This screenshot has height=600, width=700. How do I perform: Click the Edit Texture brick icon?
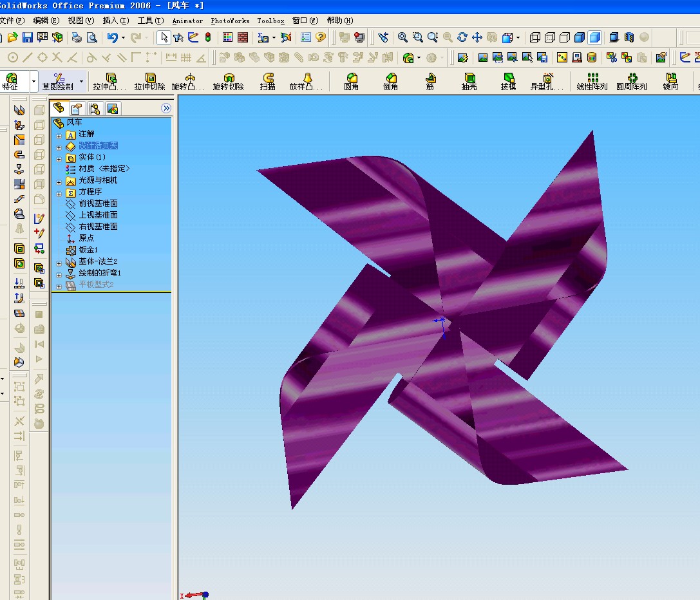point(242,37)
